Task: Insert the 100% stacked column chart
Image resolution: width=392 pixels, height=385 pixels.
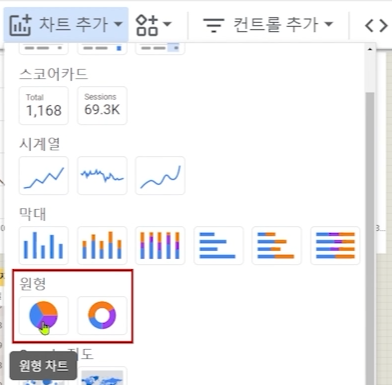Action: 160,245
